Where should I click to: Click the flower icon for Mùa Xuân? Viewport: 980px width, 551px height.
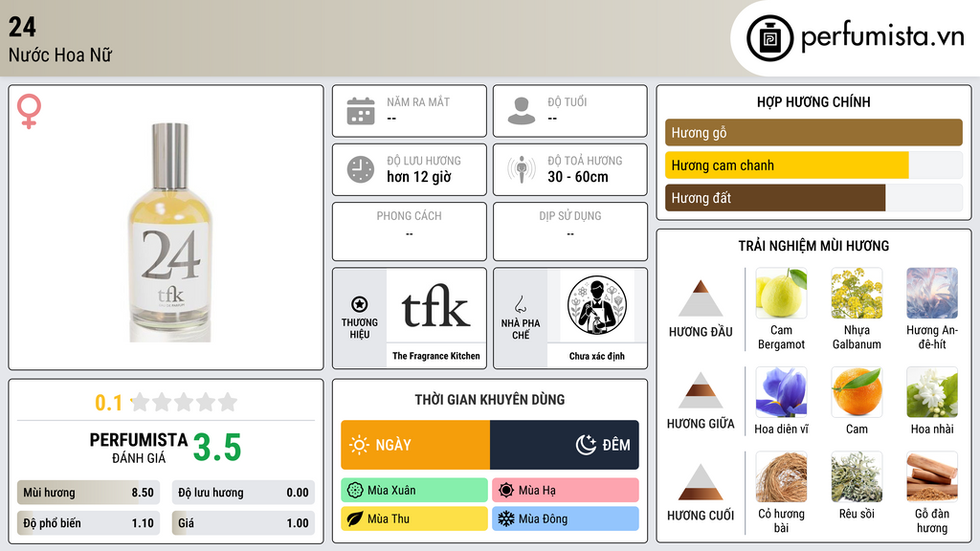(x=354, y=491)
